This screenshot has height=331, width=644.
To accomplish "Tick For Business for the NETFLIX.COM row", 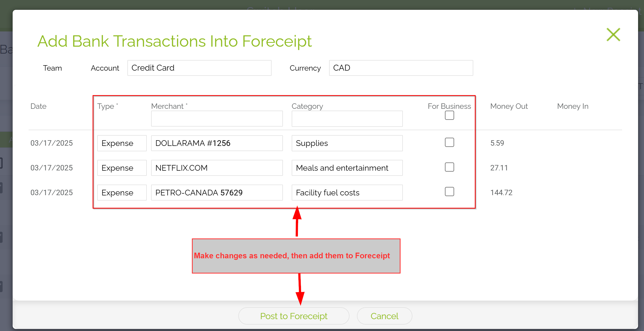I will [x=449, y=167].
